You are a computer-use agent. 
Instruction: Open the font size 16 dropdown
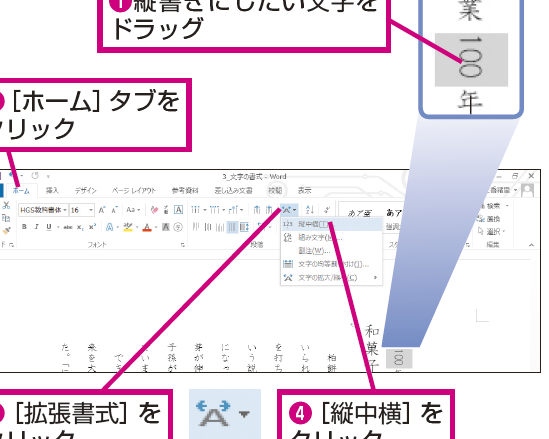[91, 210]
